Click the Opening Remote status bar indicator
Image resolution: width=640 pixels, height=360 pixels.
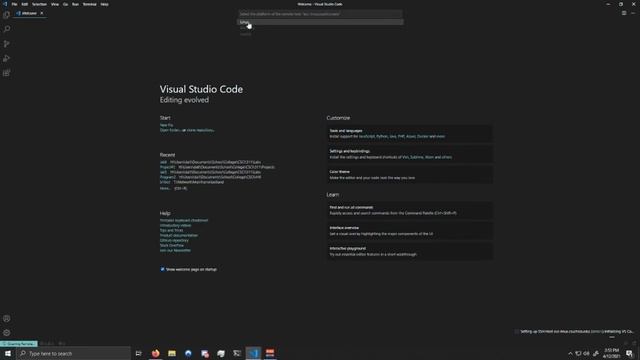coord(19,344)
